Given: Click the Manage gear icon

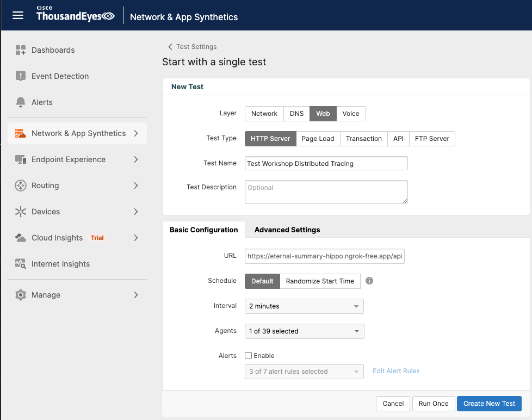Looking at the screenshot, I should pos(20,295).
